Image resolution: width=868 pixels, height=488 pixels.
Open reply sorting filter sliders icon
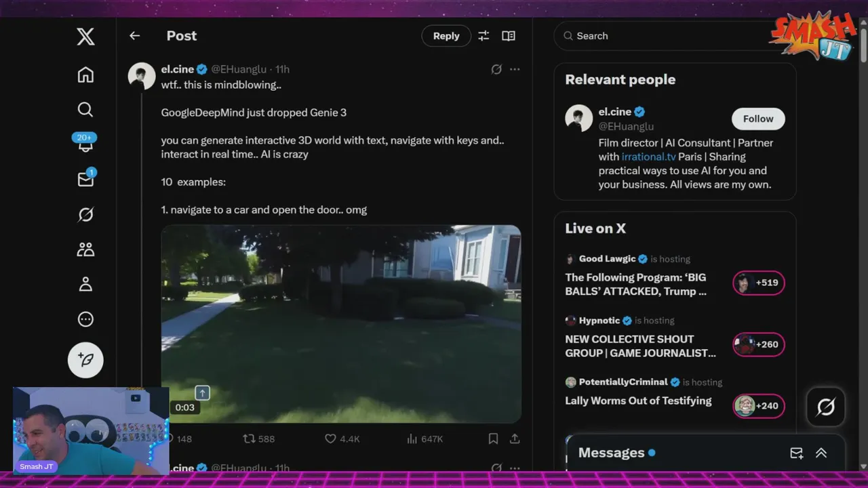click(x=484, y=36)
